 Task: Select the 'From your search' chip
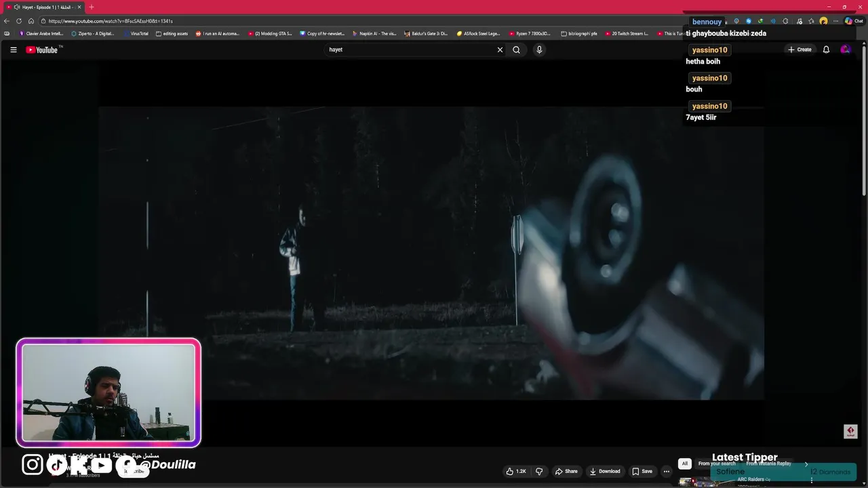coord(717,464)
